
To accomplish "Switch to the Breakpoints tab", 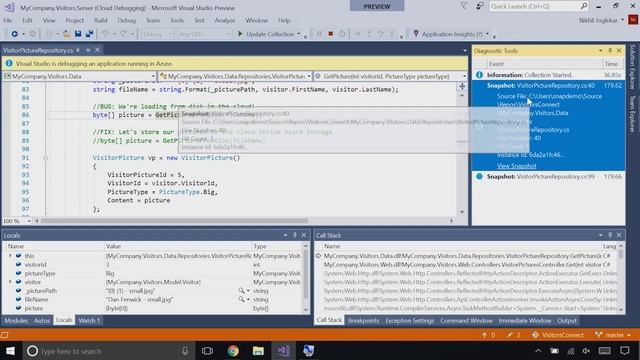I will pyautogui.click(x=363, y=320).
